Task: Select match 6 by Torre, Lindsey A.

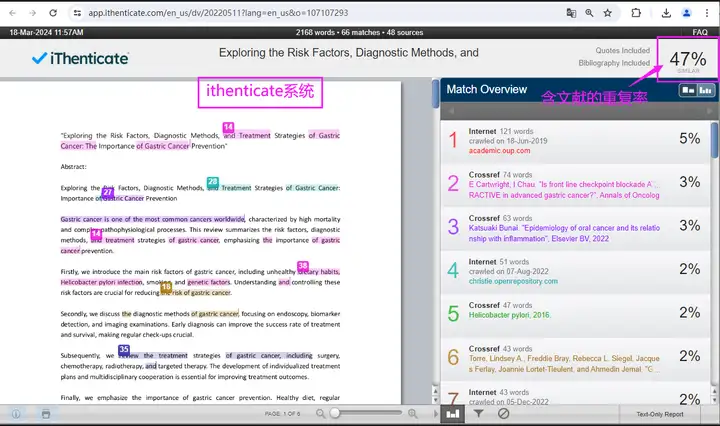Action: pyautogui.click(x=575, y=359)
